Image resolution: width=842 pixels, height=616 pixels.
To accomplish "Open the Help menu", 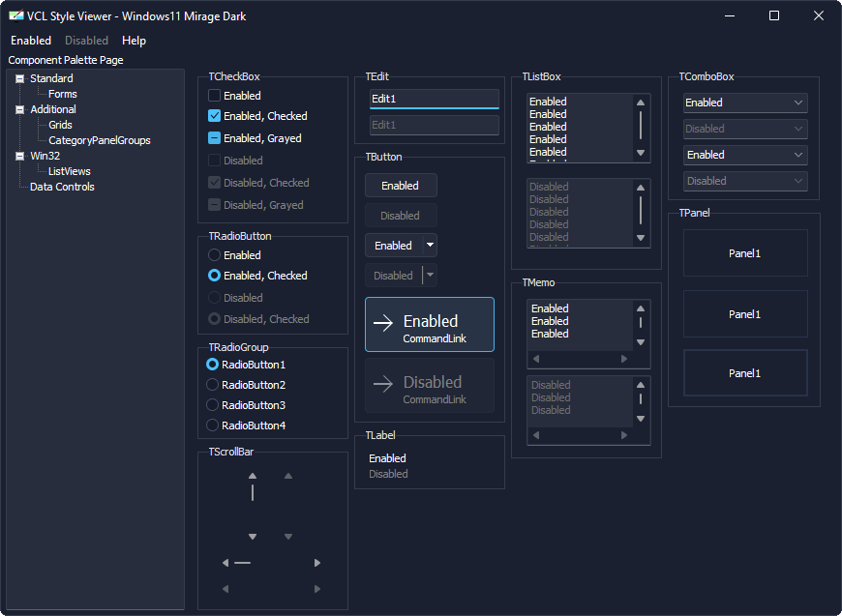I will tap(134, 41).
